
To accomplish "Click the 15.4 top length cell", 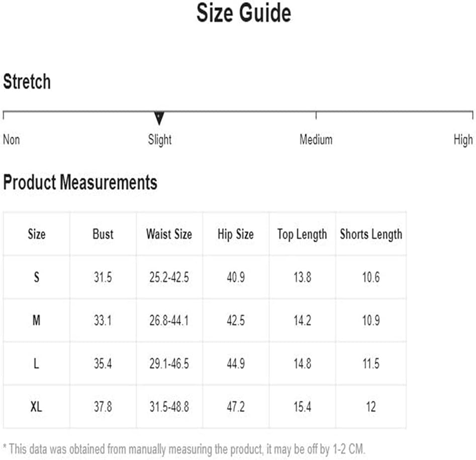I will tap(302, 407).
